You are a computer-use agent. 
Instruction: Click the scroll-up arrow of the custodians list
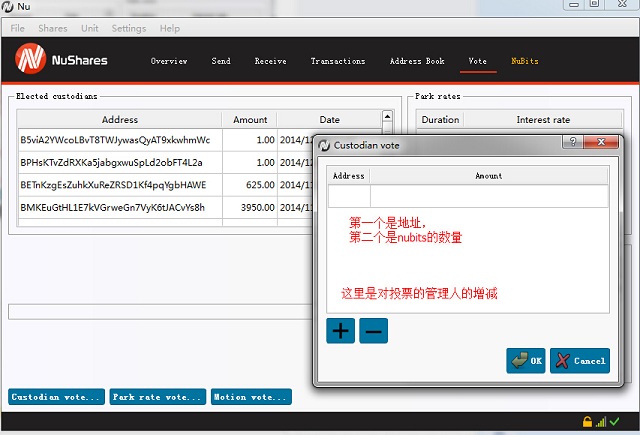pos(387,117)
